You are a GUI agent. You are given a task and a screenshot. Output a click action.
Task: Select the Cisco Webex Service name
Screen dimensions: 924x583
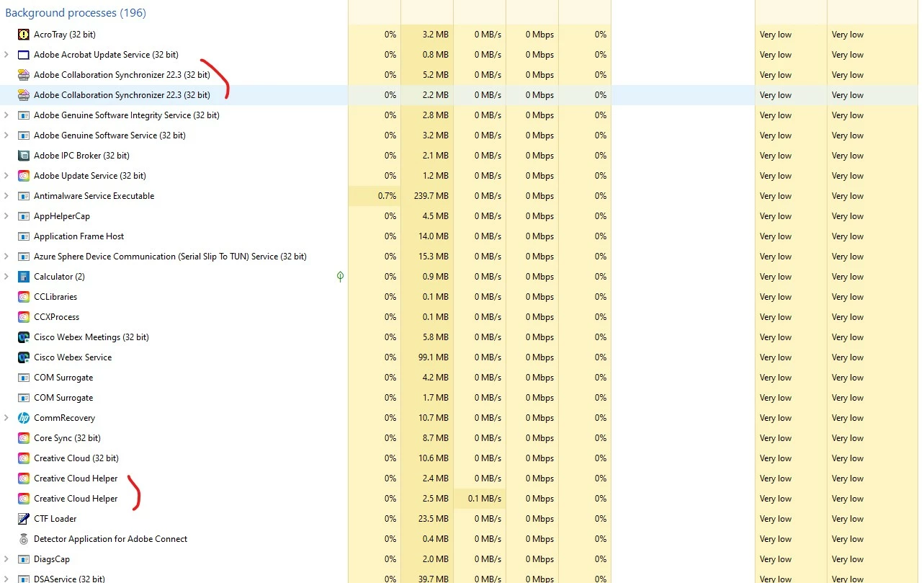[73, 357]
